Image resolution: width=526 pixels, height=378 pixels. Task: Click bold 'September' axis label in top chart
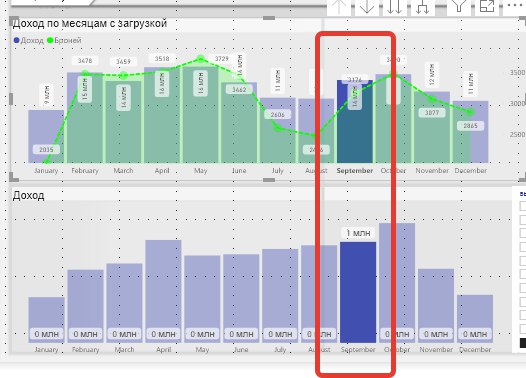click(x=355, y=171)
